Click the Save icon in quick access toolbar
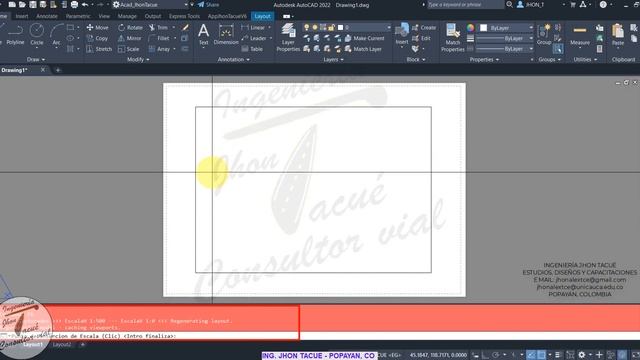 click(33, 4)
